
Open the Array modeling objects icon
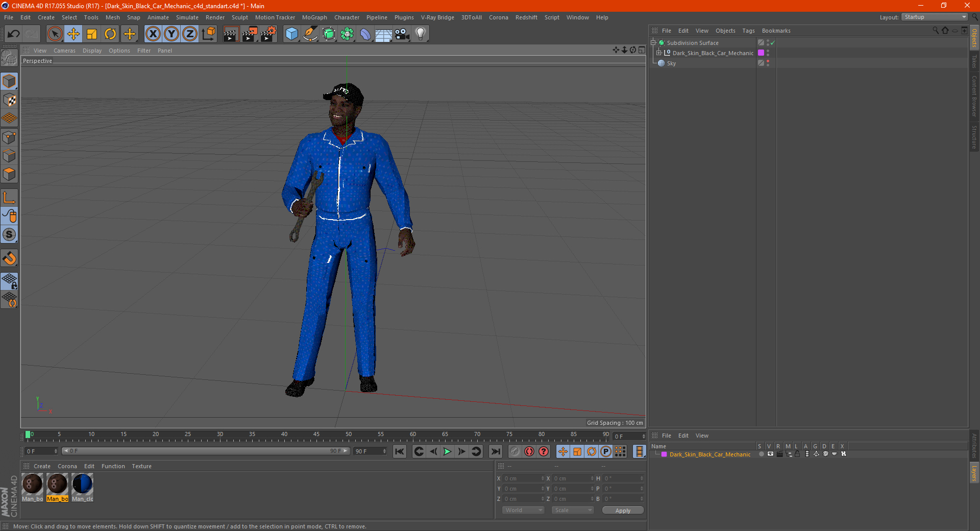click(347, 34)
